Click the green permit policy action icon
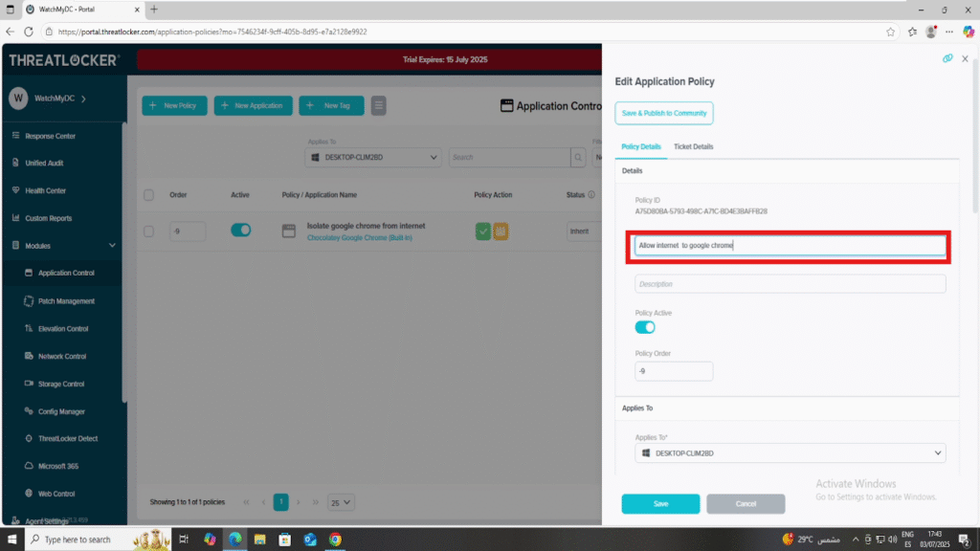This screenshot has width=980, height=551. click(x=482, y=231)
